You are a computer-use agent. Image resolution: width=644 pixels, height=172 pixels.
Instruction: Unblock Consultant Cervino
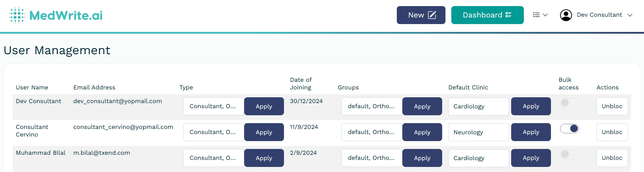[612, 132]
